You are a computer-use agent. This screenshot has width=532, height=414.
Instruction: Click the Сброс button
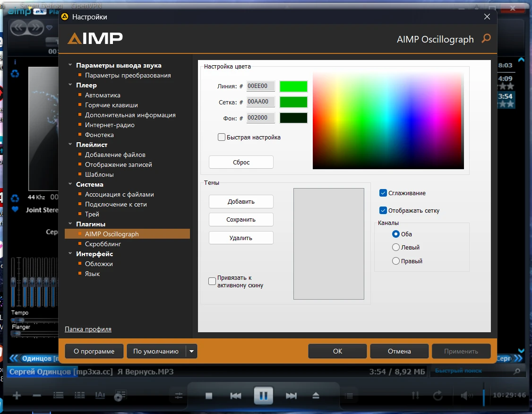(x=241, y=162)
